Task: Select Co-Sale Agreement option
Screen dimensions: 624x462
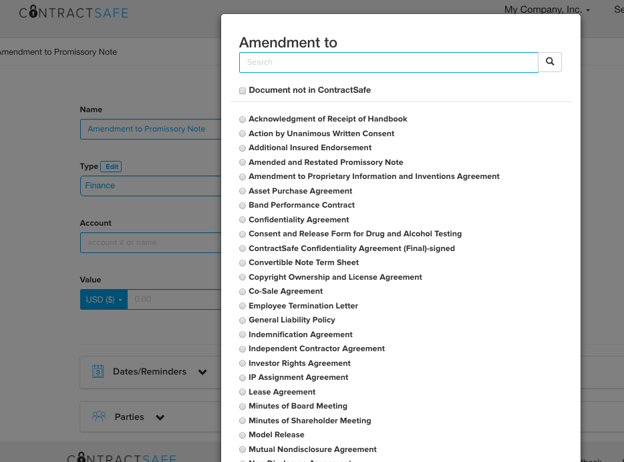Action: tap(242, 292)
